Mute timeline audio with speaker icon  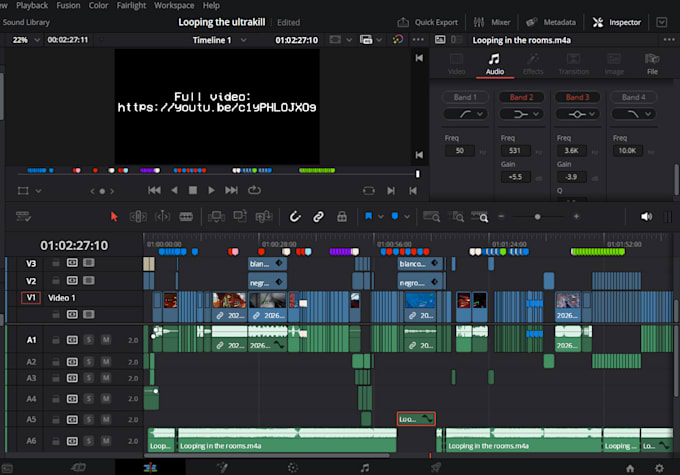coord(646,216)
